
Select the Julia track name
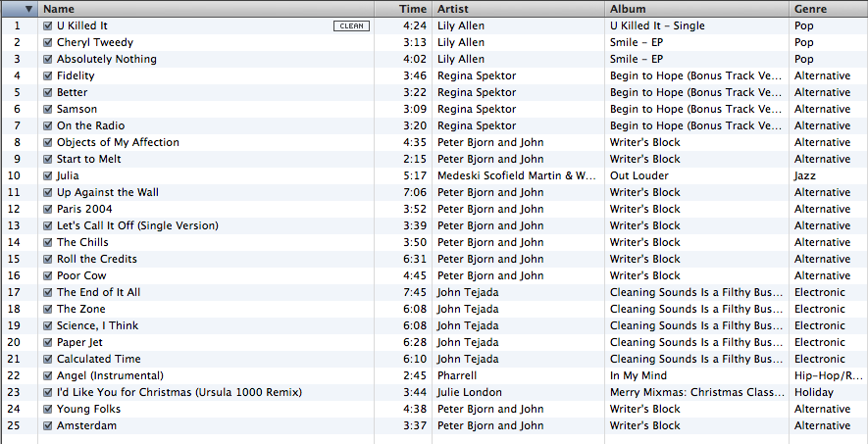click(68, 175)
